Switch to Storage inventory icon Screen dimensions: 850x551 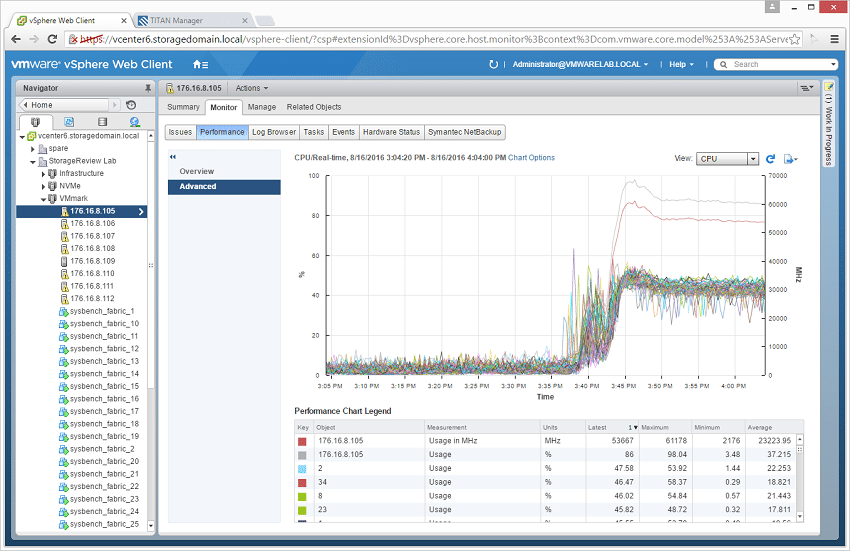[x=102, y=122]
